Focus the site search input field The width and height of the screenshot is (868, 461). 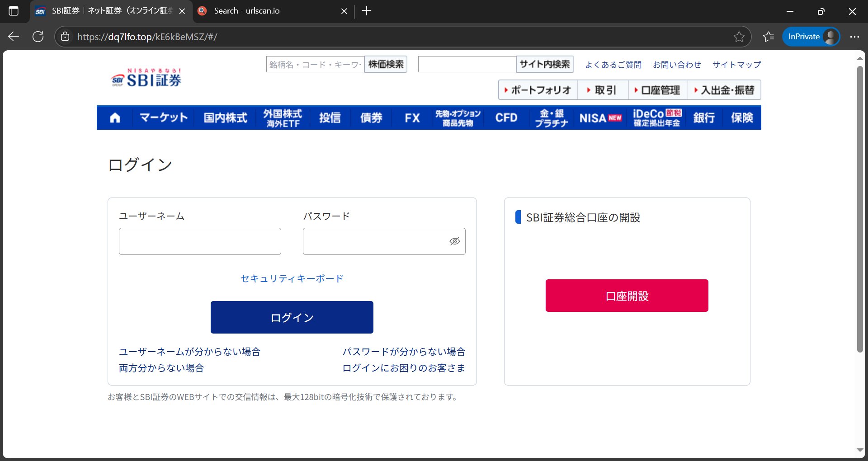coord(467,64)
